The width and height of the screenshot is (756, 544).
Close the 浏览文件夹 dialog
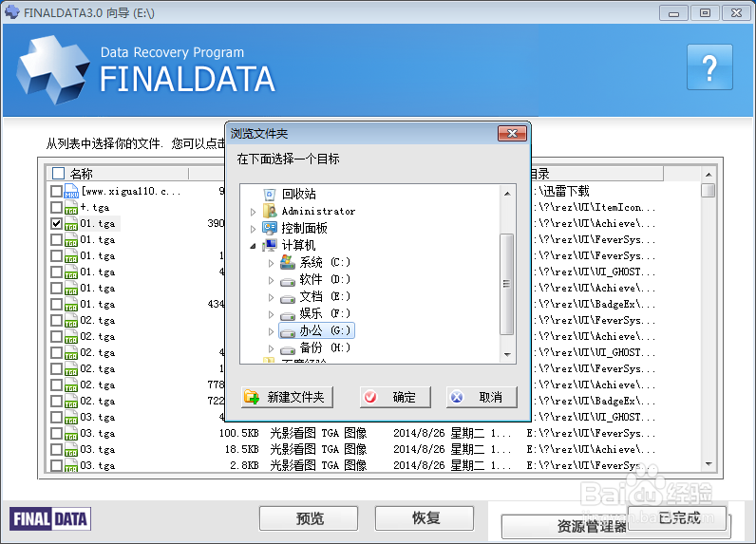(x=512, y=134)
